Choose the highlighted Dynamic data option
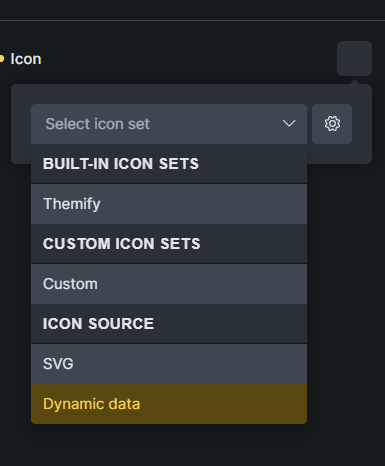Image resolution: width=385 pixels, height=466 pixels. [x=169, y=404]
